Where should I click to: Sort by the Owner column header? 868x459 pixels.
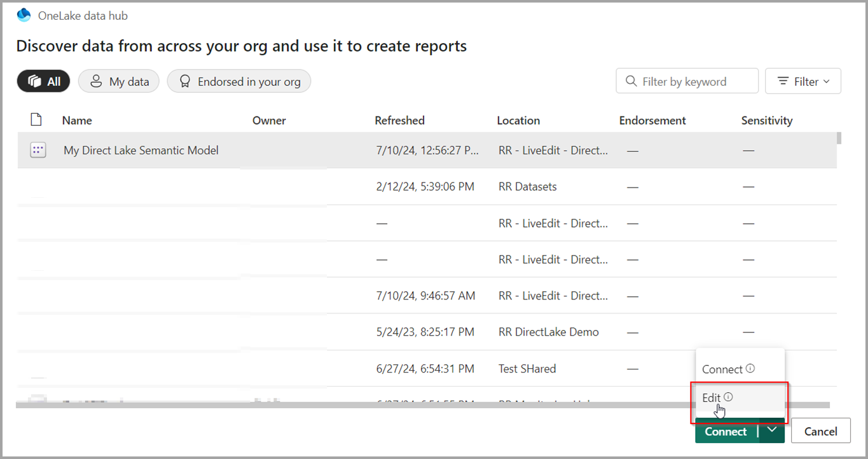[x=269, y=120]
